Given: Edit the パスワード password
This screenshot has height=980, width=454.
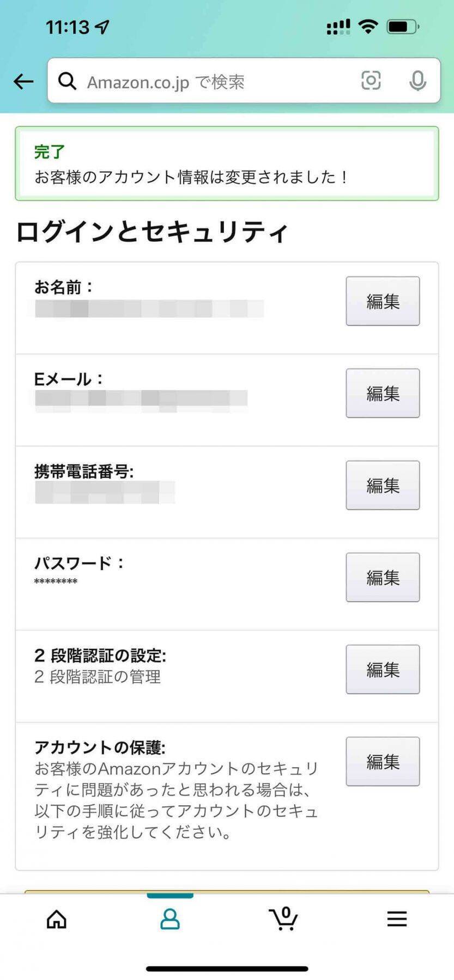Looking at the screenshot, I should (383, 577).
